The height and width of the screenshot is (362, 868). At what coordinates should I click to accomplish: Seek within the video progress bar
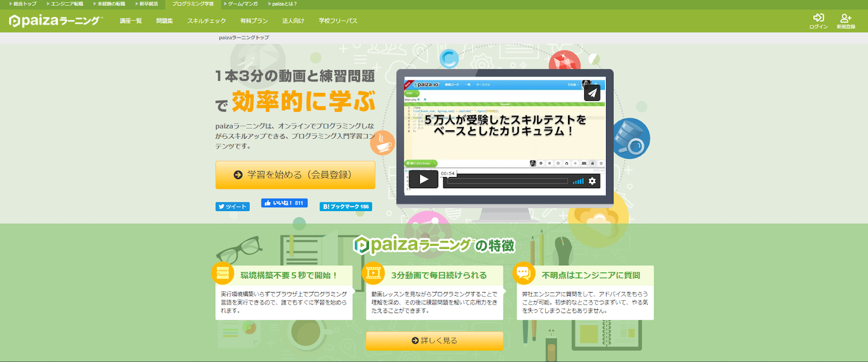point(507,181)
